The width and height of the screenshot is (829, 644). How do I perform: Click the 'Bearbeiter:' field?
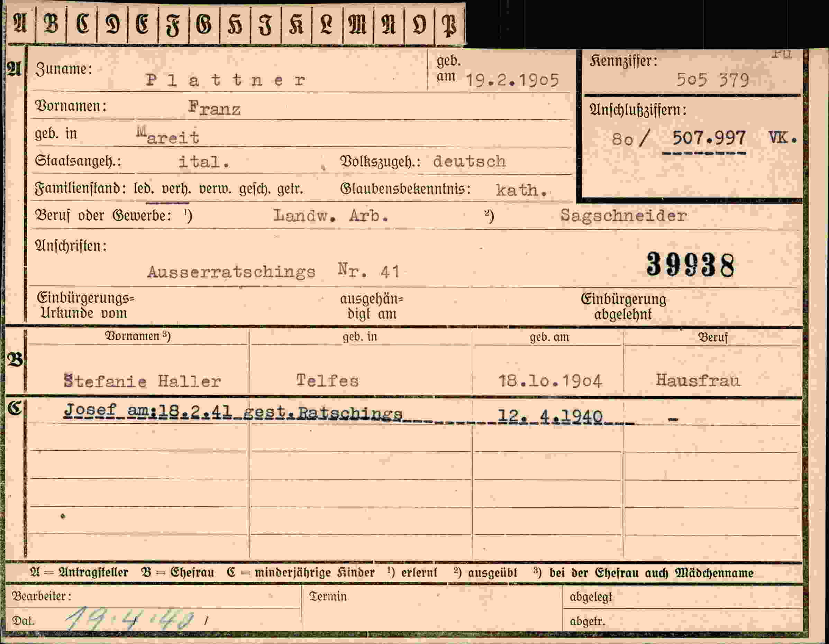tap(153, 596)
